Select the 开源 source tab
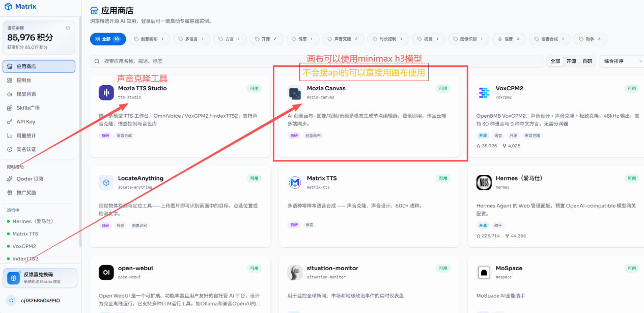644x313 pixels. [571, 61]
